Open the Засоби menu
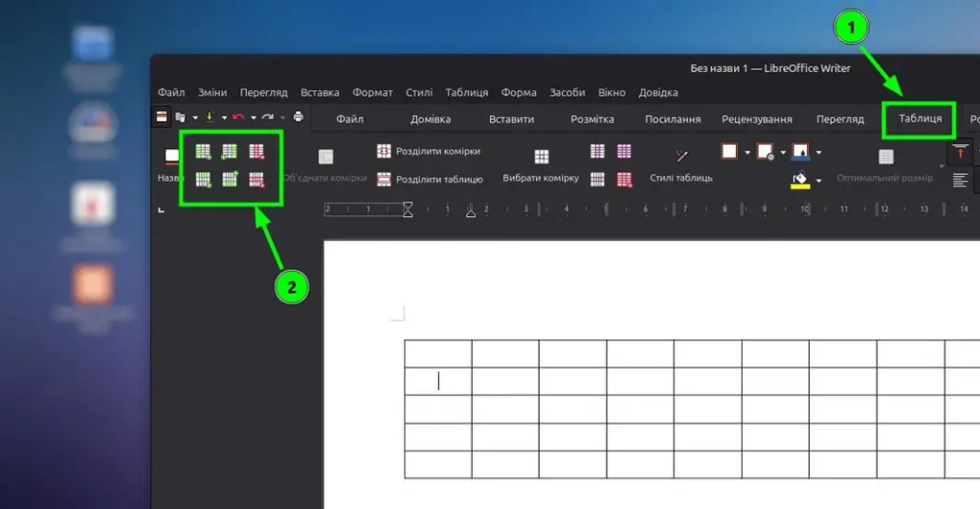Viewport: 980px width, 509px height. click(568, 93)
